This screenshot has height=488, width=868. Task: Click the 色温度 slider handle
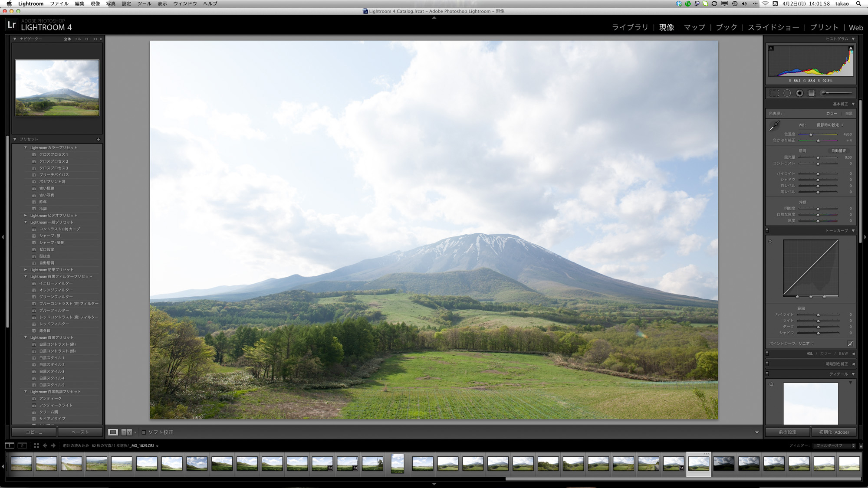pos(811,134)
